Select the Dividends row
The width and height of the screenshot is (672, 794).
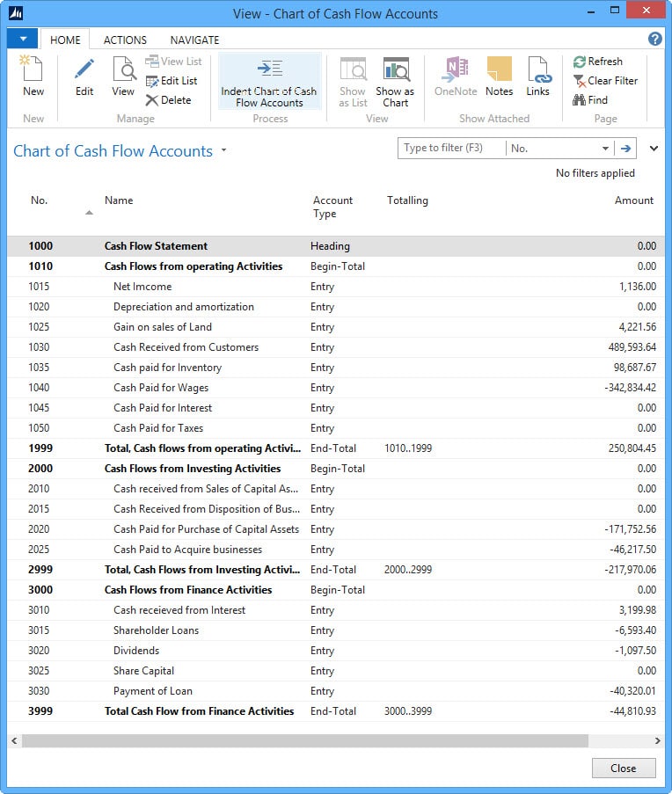pos(336,651)
